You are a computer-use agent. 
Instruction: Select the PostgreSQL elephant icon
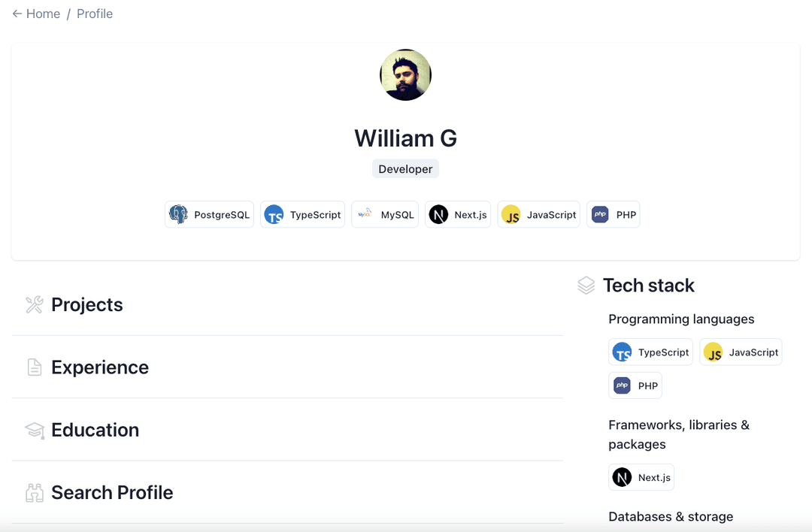click(x=178, y=214)
